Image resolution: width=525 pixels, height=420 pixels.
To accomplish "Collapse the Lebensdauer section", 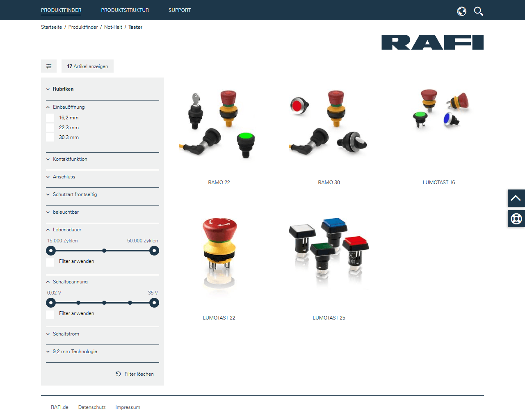I will 66,230.
